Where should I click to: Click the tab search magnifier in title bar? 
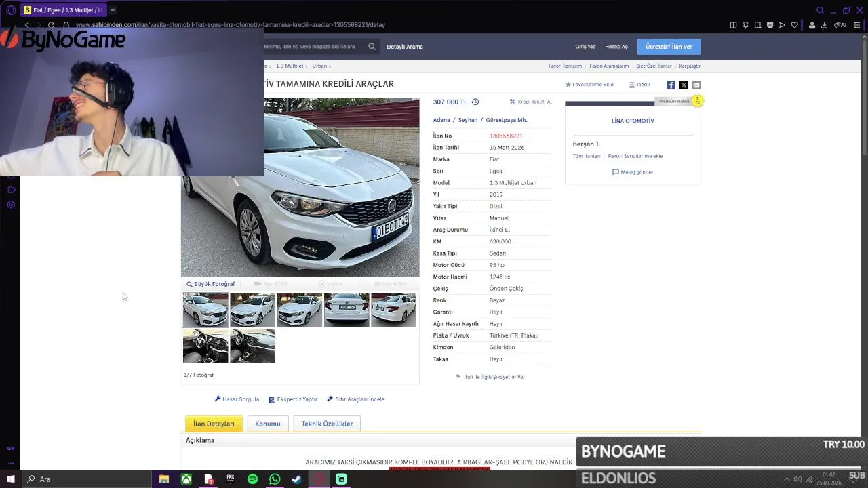click(x=820, y=10)
